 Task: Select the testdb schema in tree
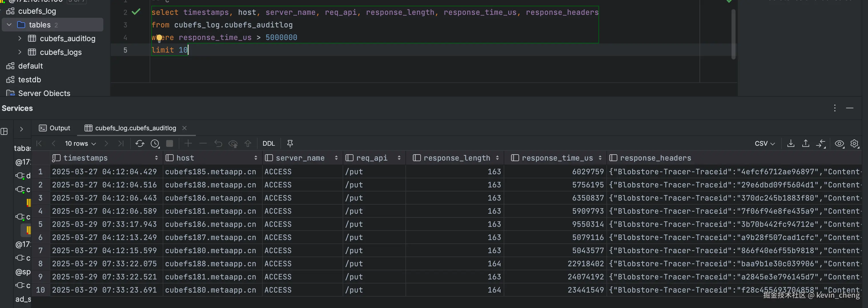pyautogui.click(x=29, y=80)
